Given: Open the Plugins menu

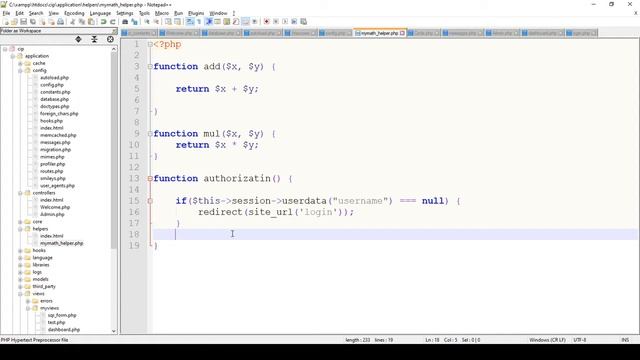Looking at the screenshot, I should click(196, 13).
